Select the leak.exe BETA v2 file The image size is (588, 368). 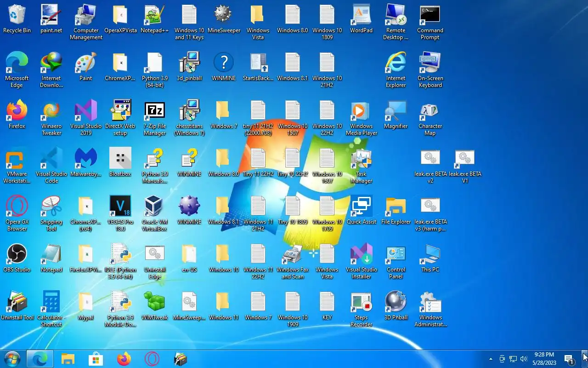pyautogui.click(x=430, y=166)
